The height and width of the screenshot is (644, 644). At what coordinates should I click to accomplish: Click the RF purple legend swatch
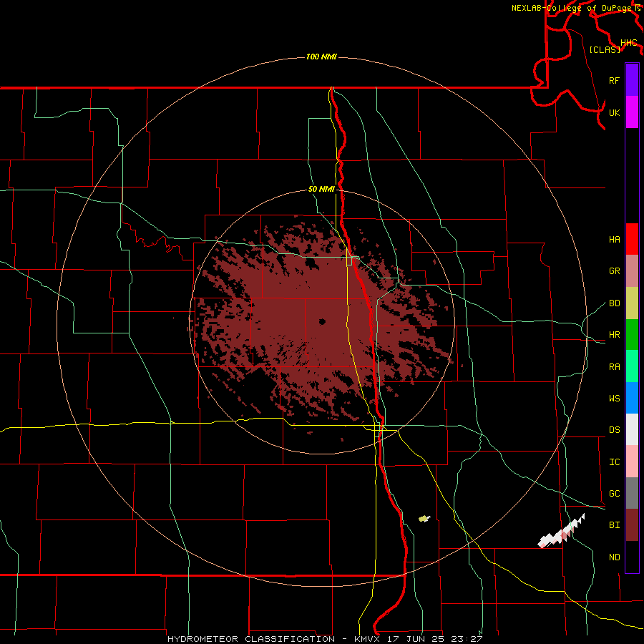(x=632, y=80)
